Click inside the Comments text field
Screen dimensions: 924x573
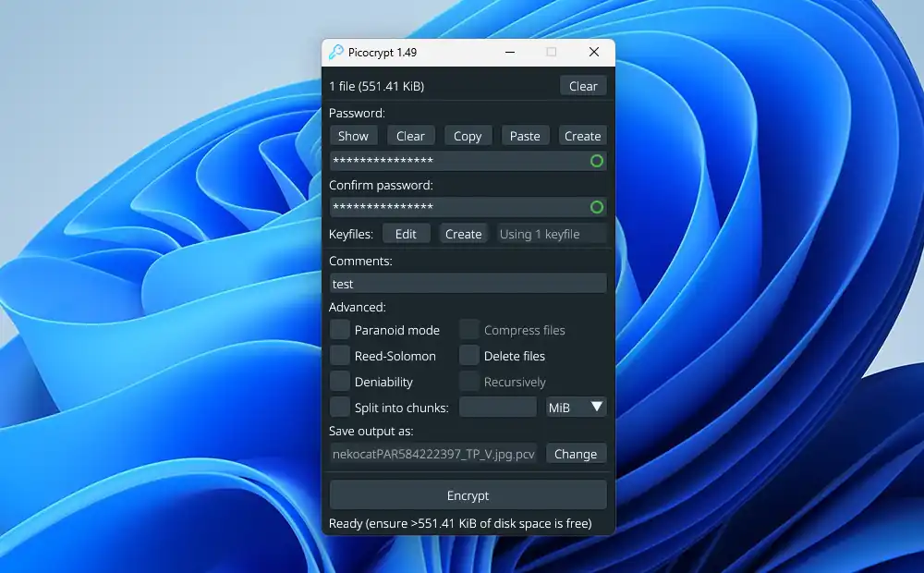(468, 283)
